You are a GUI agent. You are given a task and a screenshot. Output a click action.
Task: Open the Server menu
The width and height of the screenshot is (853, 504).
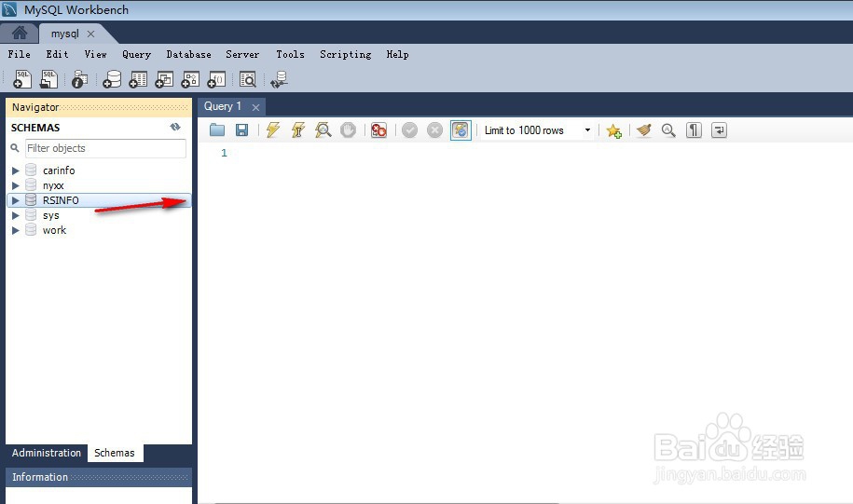242,54
